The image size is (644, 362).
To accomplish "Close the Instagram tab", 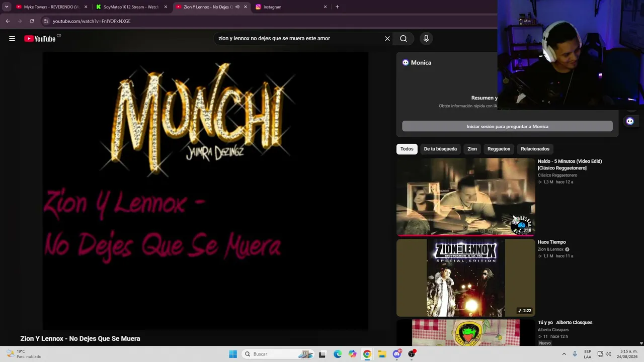I will pyautogui.click(x=325, y=7).
